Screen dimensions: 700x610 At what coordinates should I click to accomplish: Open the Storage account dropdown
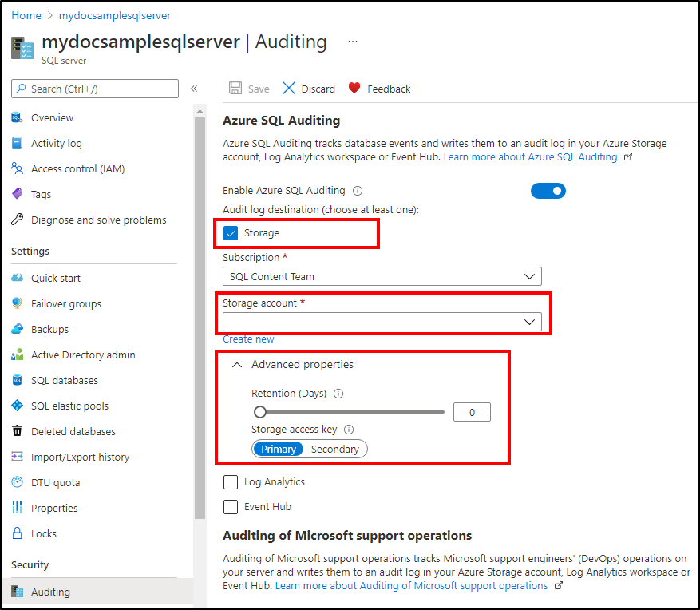pyautogui.click(x=382, y=322)
